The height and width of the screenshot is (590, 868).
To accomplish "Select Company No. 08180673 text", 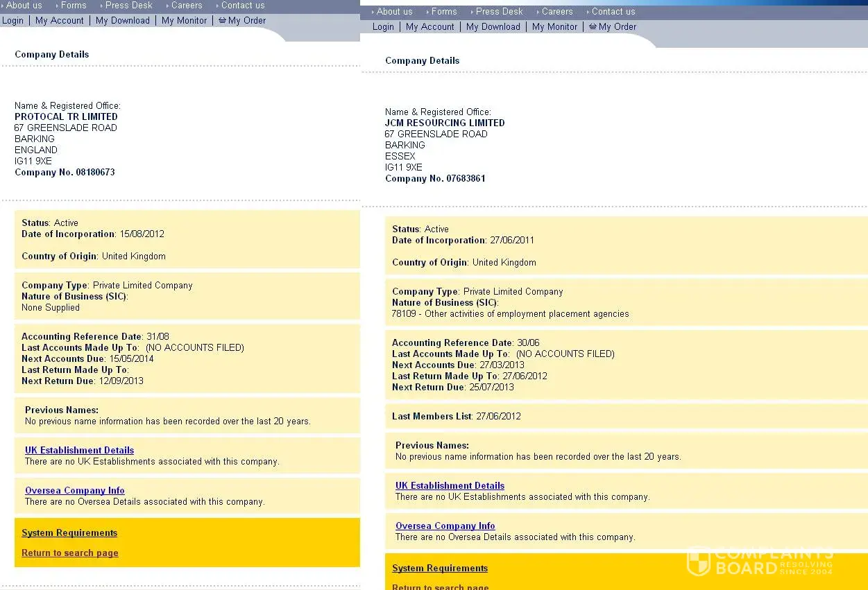I will [65, 173].
